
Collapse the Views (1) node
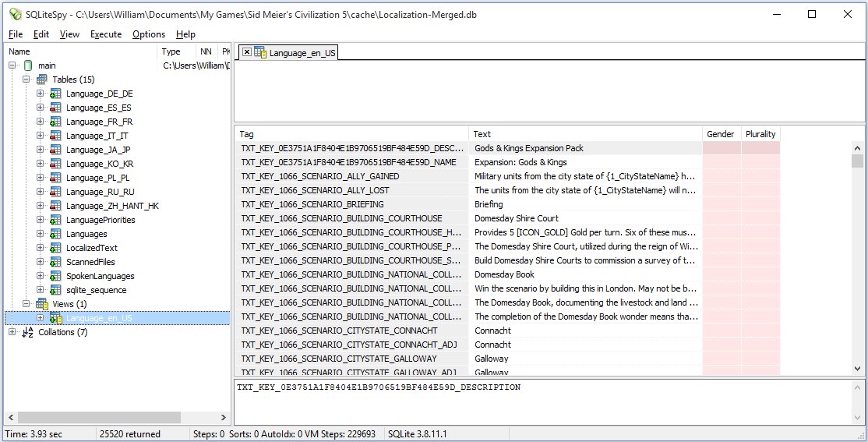26,303
